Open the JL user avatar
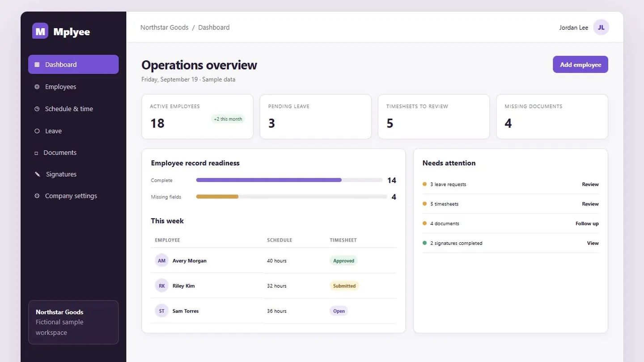This screenshot has width=644, height=362. pos(601,27)
